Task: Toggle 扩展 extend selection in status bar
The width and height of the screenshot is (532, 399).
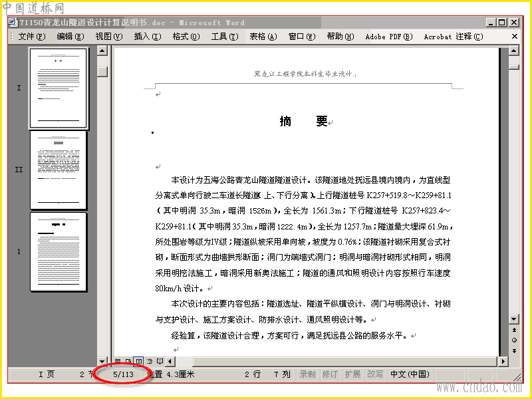Action: (x=352, y=374)
